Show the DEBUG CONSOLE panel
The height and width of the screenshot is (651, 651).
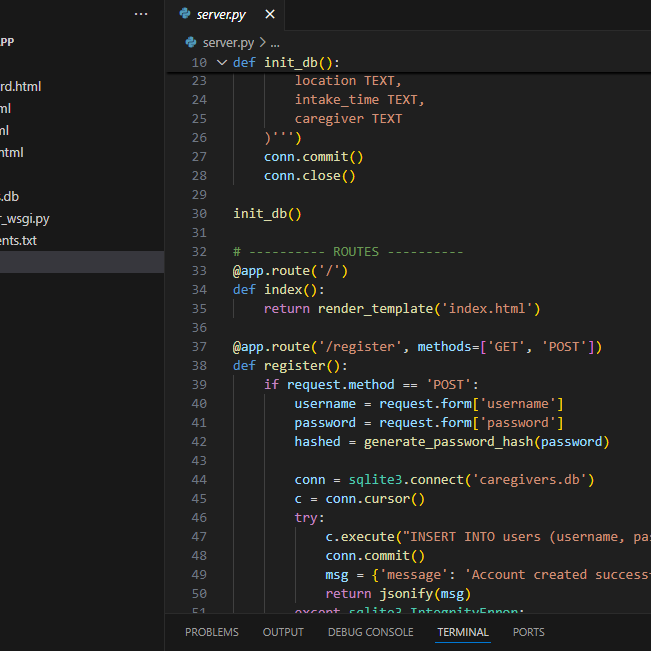click(x=370, y=632)
